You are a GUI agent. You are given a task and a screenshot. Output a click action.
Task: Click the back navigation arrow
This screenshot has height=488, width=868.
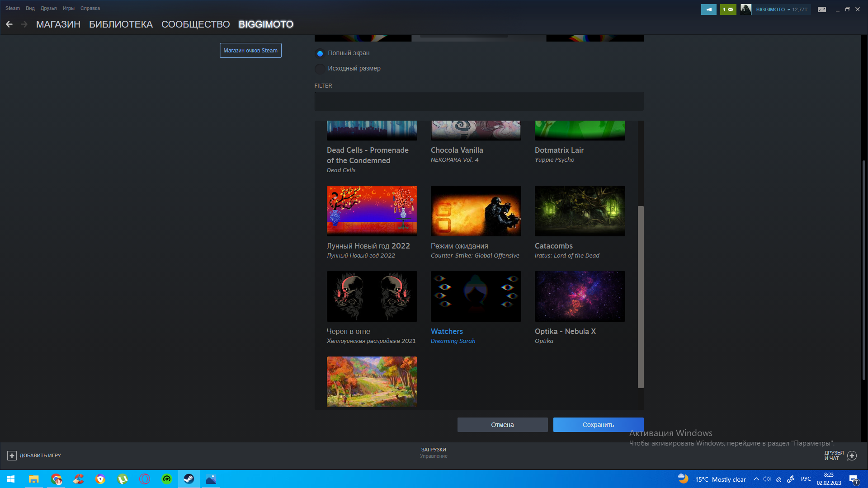[x=9, y=24]
